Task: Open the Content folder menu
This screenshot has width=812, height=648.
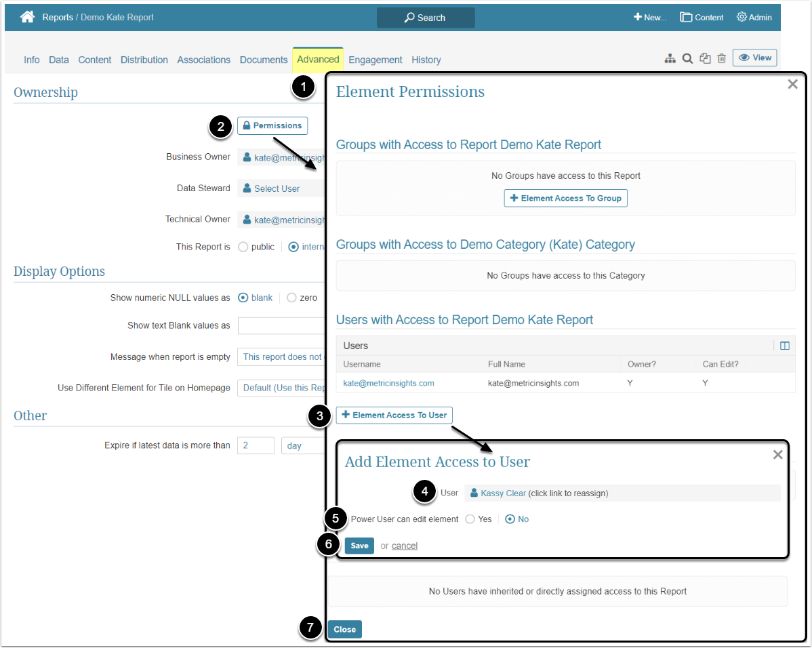Action: coord(701,17)
